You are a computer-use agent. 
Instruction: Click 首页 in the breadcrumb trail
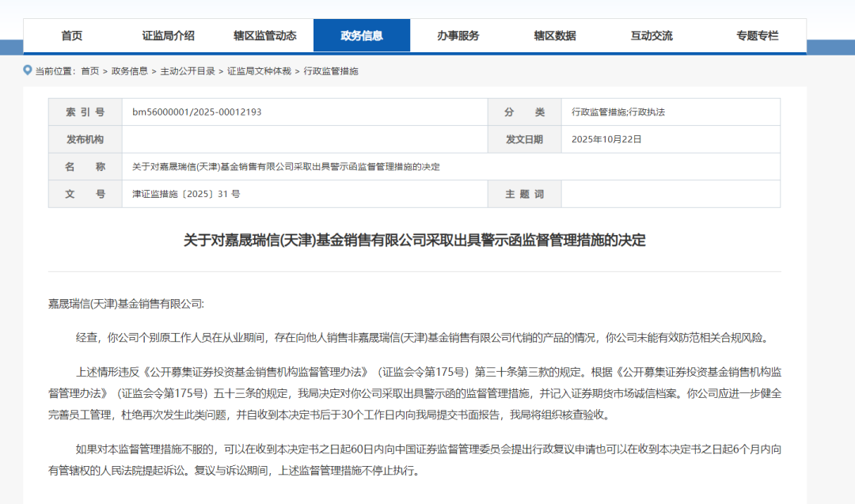point(90,71)
